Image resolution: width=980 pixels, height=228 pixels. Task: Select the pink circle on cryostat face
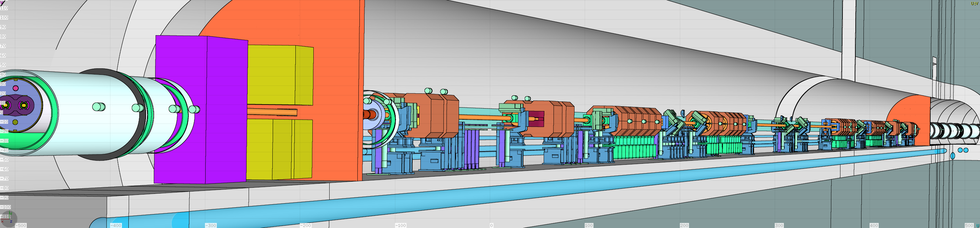16,88
